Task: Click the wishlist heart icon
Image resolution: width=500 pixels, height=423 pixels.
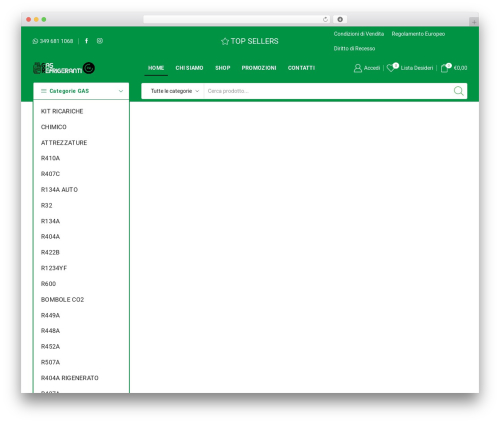Action: (391, 68)
